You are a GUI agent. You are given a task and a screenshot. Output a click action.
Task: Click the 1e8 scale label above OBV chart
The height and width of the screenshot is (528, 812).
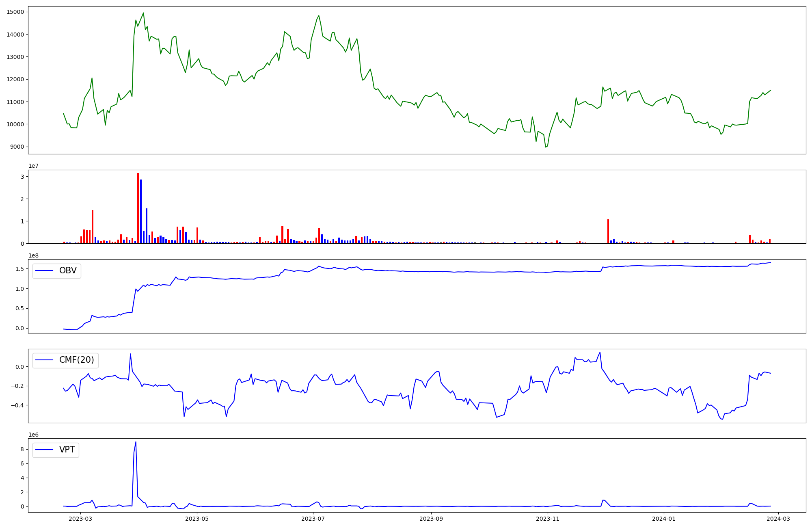(33, 255)
